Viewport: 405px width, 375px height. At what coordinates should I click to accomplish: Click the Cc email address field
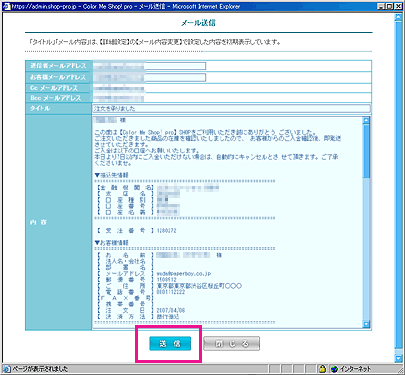[119, 88]
